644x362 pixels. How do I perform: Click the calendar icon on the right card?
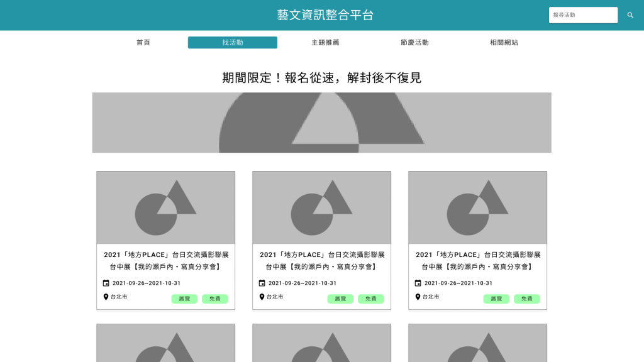pyautogui.click(x=418, y=283)
